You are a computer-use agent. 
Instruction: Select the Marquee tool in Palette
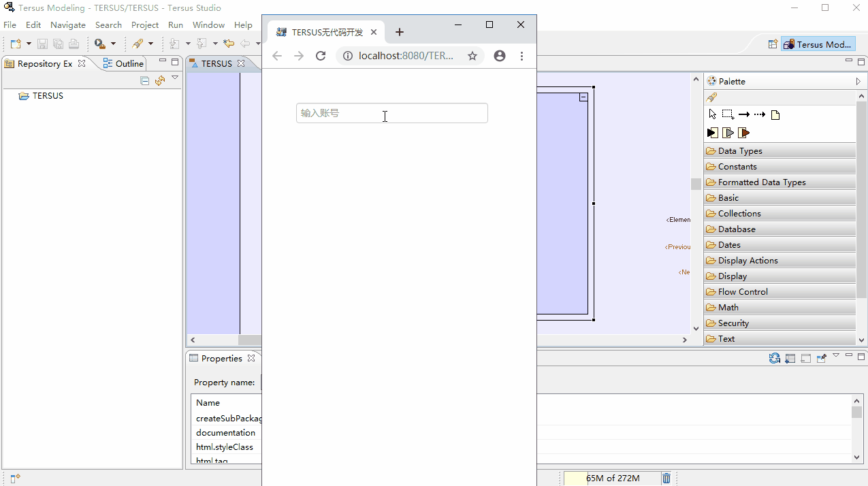[x=728, y=114]
